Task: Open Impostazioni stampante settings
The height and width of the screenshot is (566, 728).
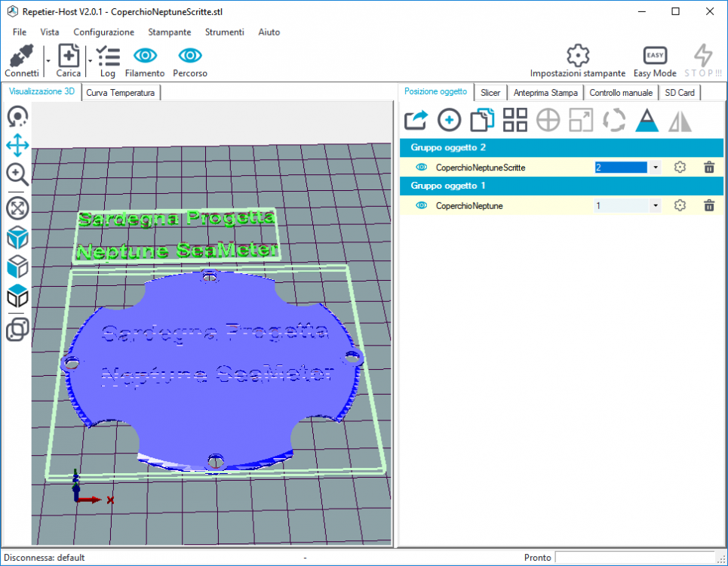Action: (577, 61)
